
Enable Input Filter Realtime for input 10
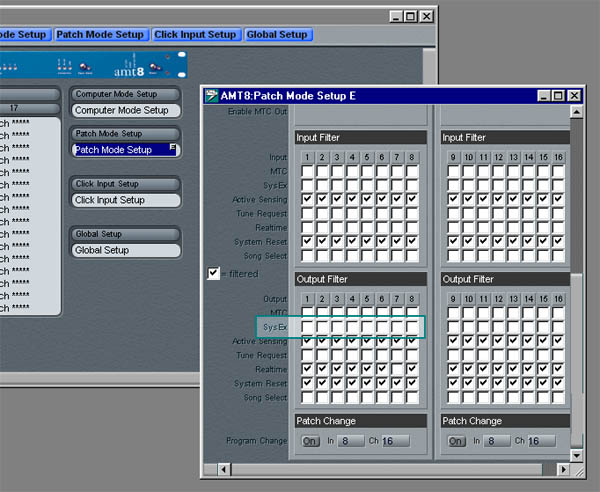coord(468,228)
